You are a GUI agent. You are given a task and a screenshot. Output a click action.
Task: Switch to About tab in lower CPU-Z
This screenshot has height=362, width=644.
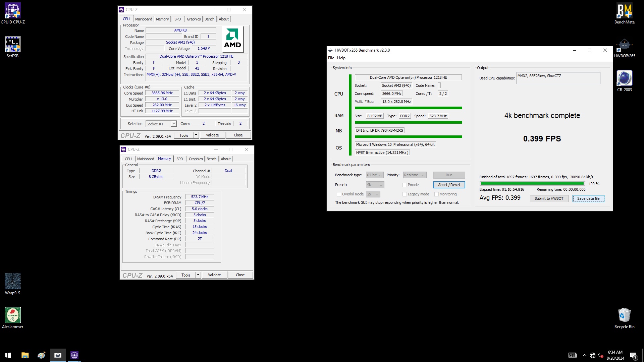[x=226, y=159]
